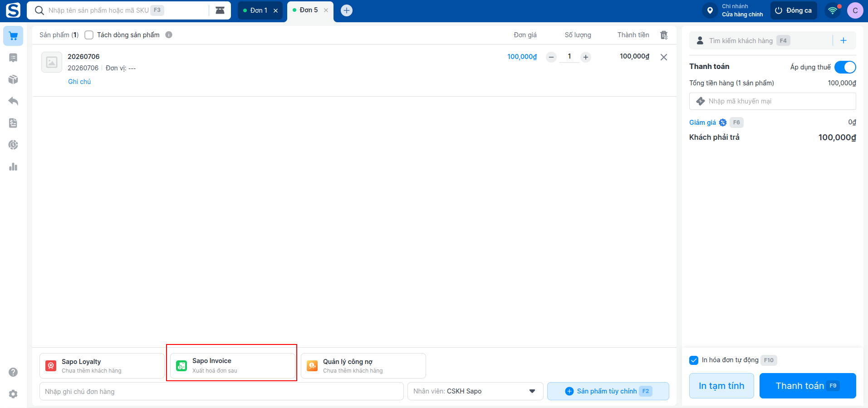
Task: Open the reports bar chart sidebar icon
Action: pyautogui.click(x=13, y=167)
